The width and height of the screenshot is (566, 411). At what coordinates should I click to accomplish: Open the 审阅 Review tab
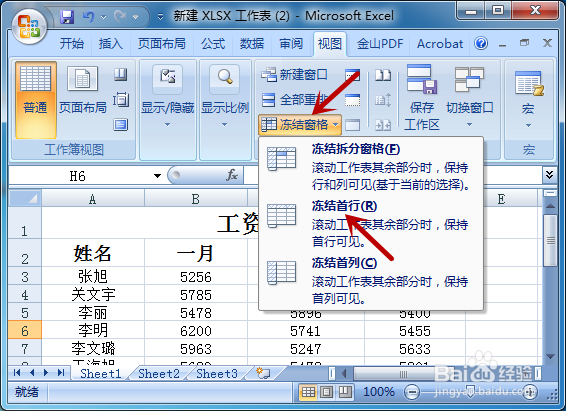pyautogui.click(x=291, y=44)
